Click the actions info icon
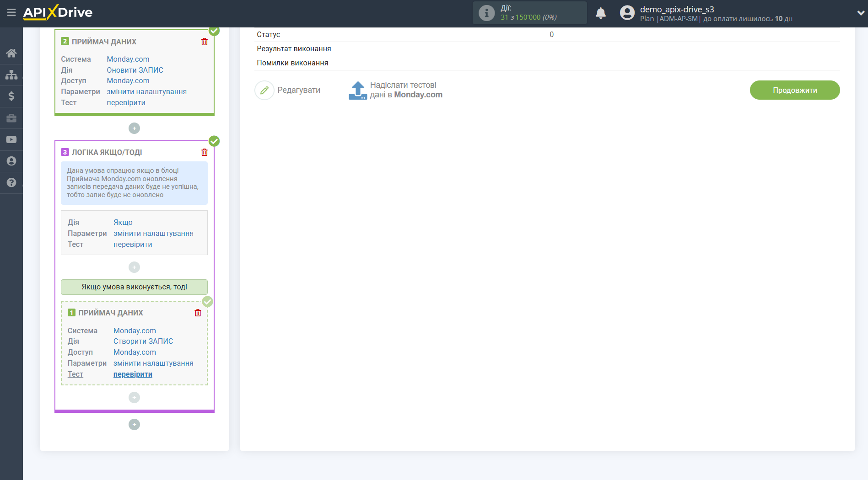 [x=486, y=13]
